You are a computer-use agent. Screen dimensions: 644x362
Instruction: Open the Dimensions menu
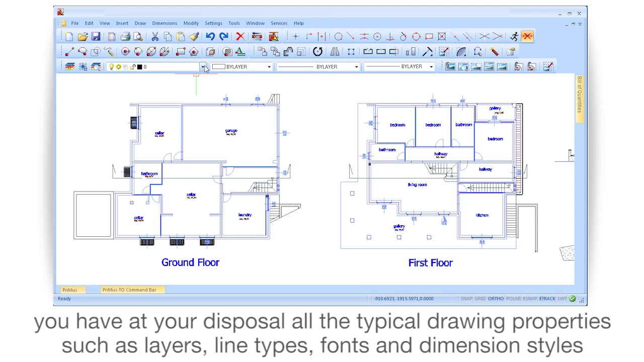165,23
